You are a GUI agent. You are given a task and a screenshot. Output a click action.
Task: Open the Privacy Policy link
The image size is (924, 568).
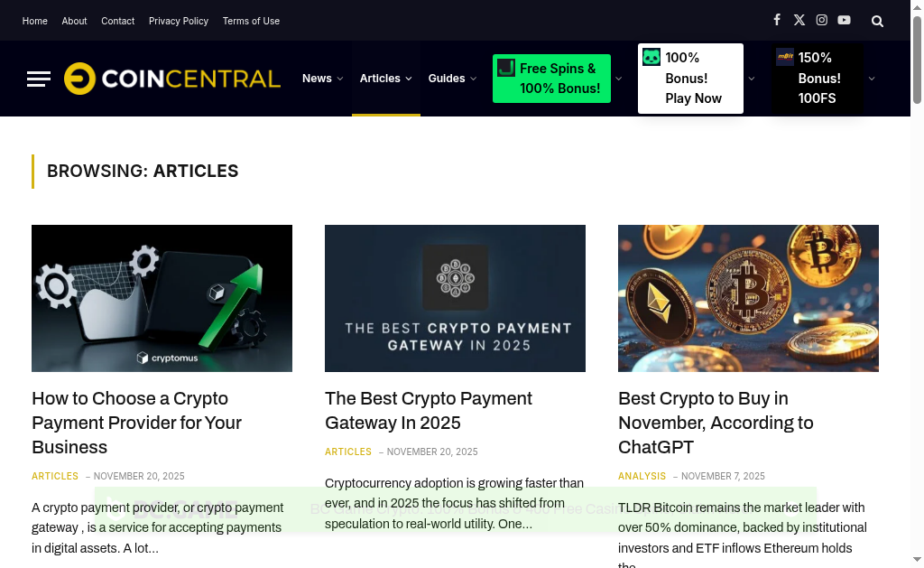179,21
